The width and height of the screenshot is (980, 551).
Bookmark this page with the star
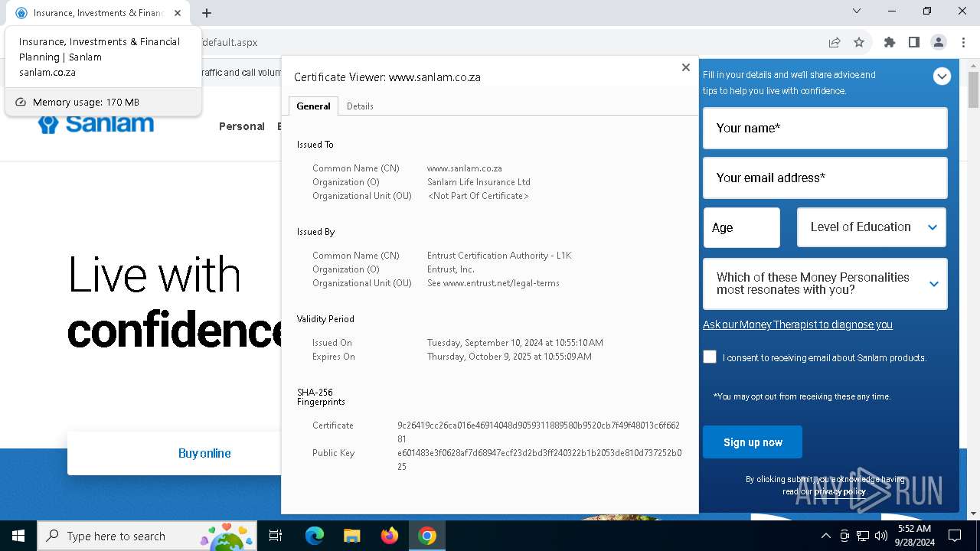[x=859, y=43]
